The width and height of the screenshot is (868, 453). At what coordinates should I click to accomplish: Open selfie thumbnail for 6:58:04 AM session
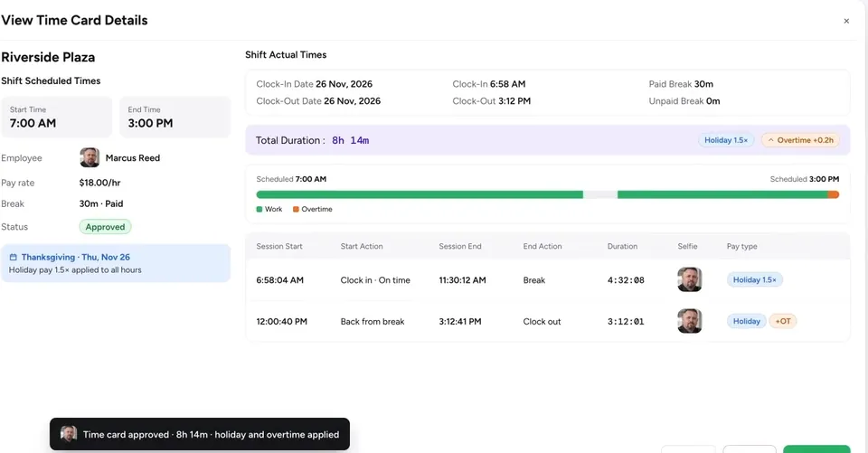[x=690, y=279]
